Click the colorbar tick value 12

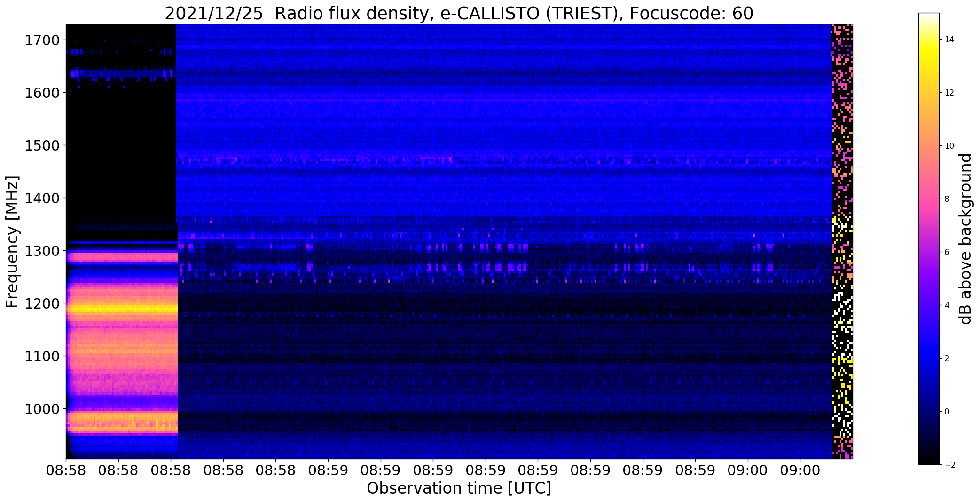[949, 93]
